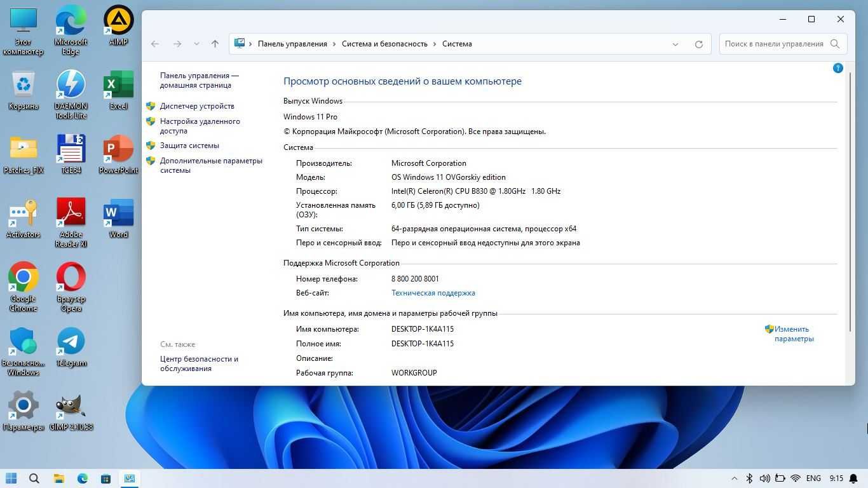868x488 pixels.
Task: Open Microsoft Store from the taskbar
Action: pyautogui.click(x=106, y=478)
